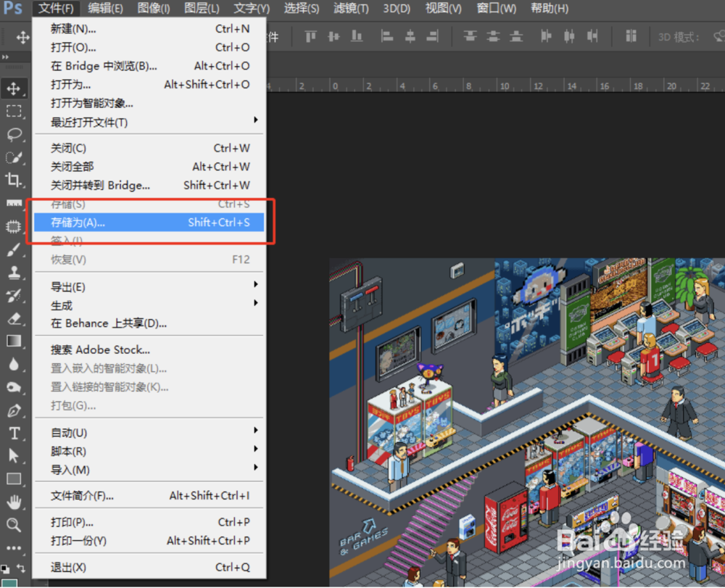The height and width of the screenshot is (588, 725).
Task: Select the Pen tool
Action: pyautogui.click(x=14, y=410)
